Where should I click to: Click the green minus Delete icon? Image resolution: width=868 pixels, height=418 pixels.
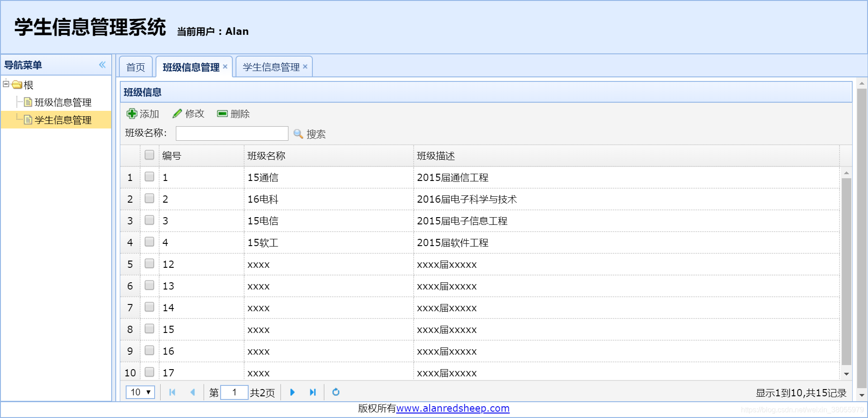[222, 114]
